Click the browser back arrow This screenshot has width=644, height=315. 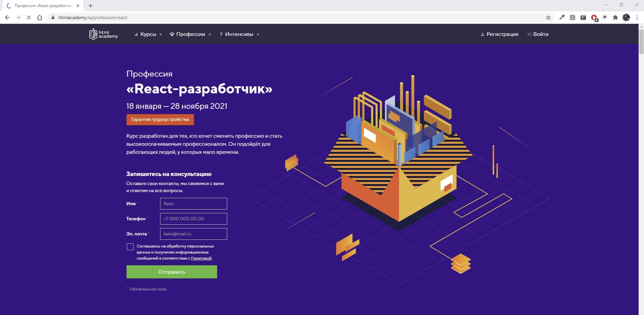click(x=7, y=17)
